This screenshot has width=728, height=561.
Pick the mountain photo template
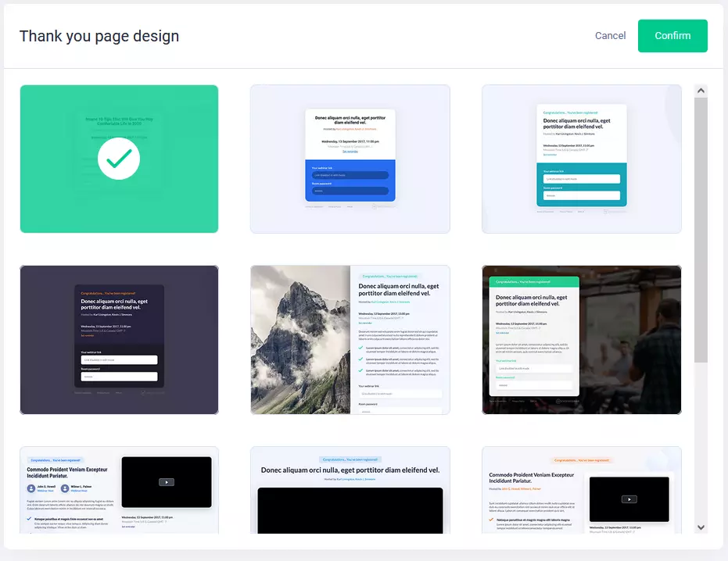pos(350,340)
